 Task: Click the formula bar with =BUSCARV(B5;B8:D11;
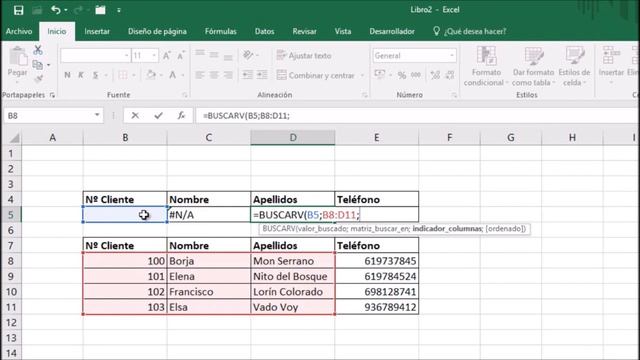pos(417,116)
